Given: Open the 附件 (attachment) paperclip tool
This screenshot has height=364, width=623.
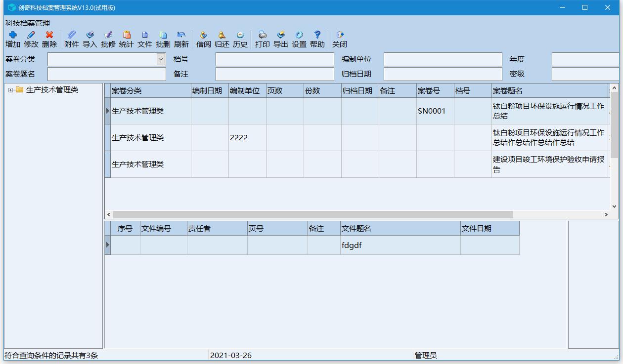Looking at the screenshot, I should (x=72, y=35).
